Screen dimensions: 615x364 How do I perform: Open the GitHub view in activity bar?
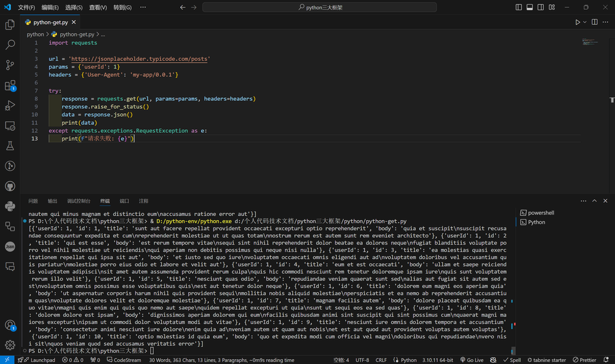tap(10, 186)
